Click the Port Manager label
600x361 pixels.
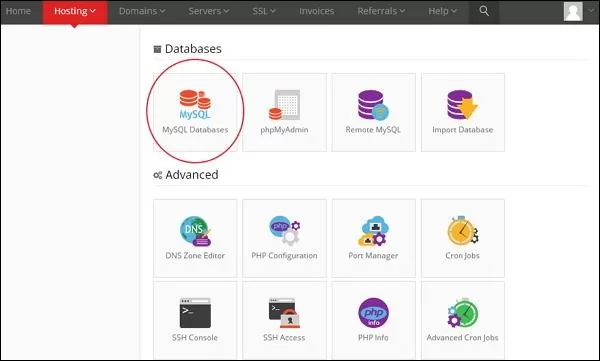[373, 255]
